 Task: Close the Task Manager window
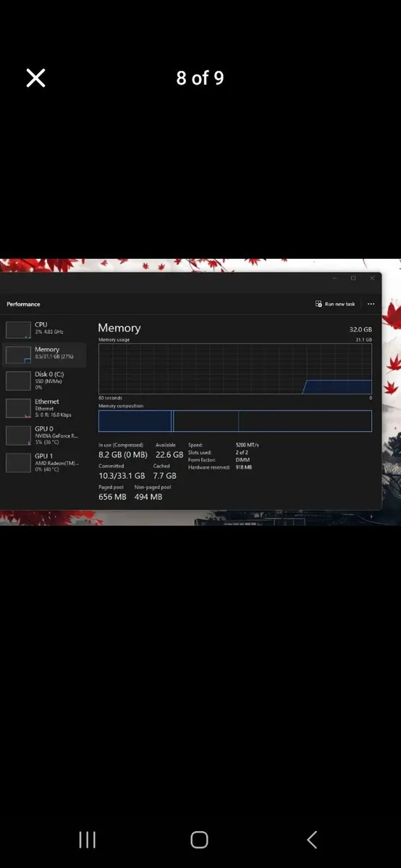click(372, 278)
